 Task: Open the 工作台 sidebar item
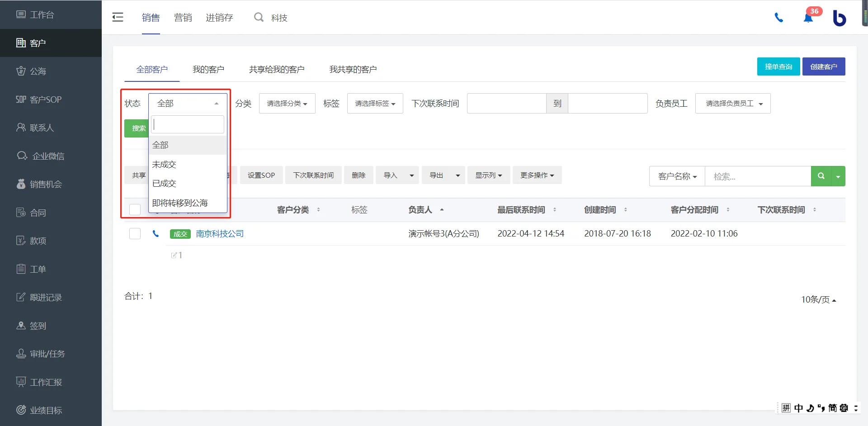pos(51,14)
